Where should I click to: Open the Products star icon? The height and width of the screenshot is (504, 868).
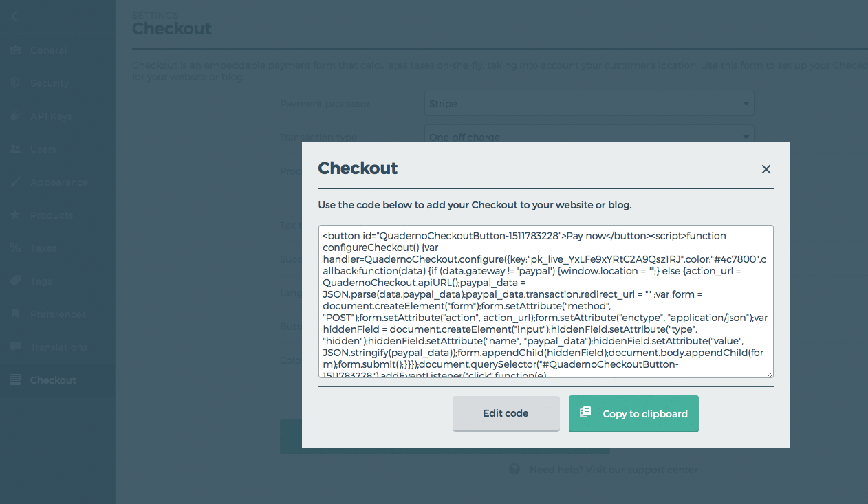(15, 215)
